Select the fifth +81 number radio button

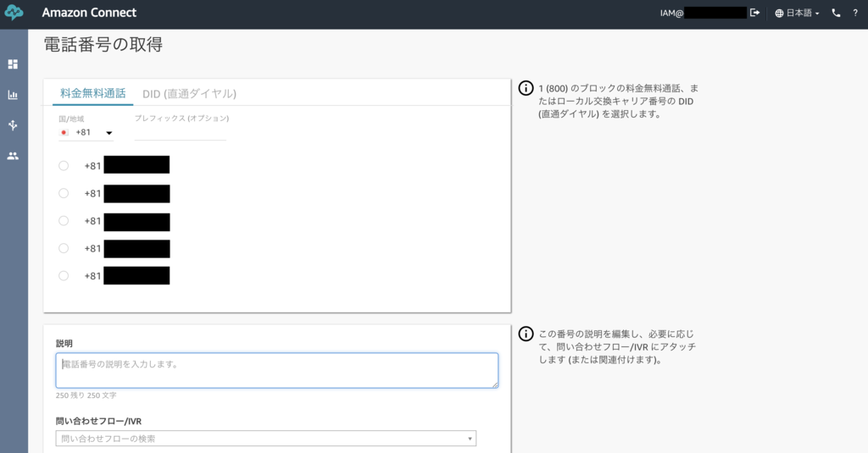click(64, 275)
